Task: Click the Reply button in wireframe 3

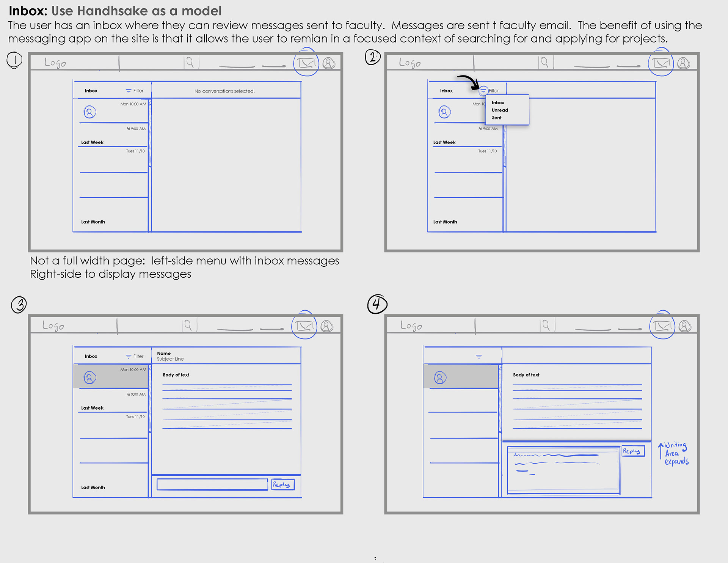Action: click(283, 484)
